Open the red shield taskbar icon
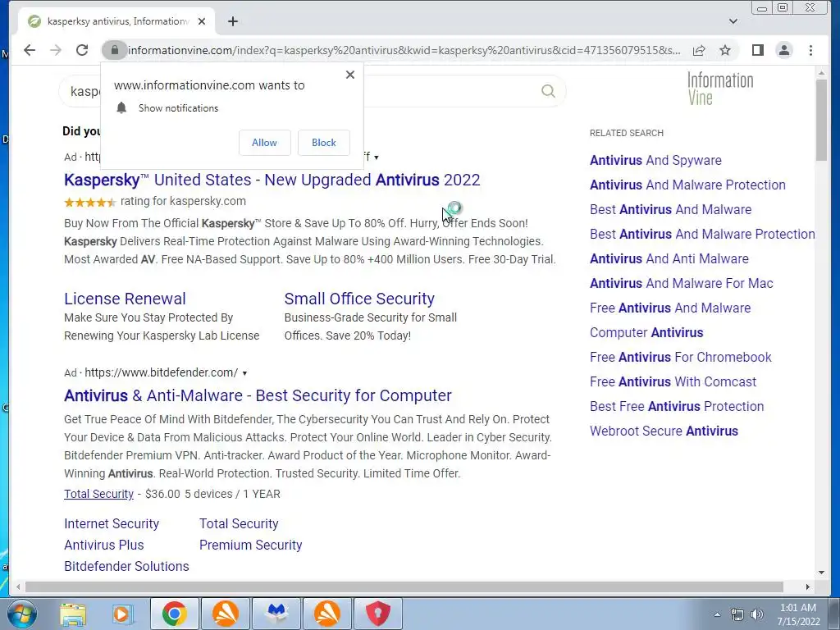 378,614
